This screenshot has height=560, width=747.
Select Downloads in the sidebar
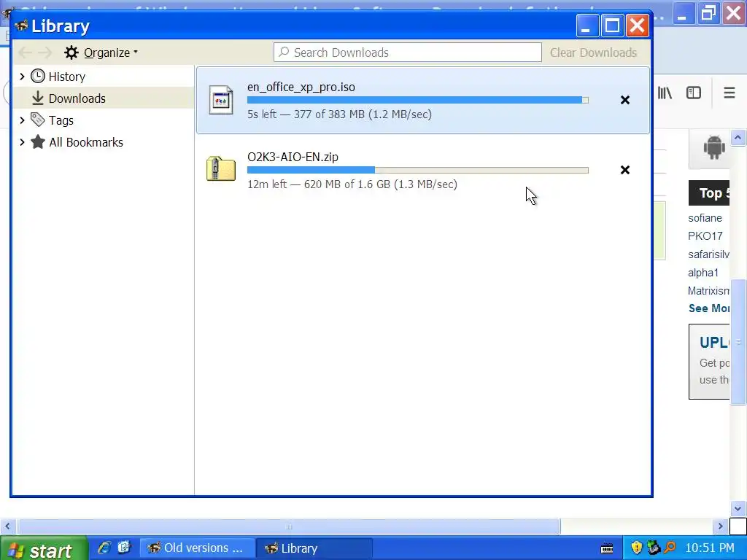[77, 98]
